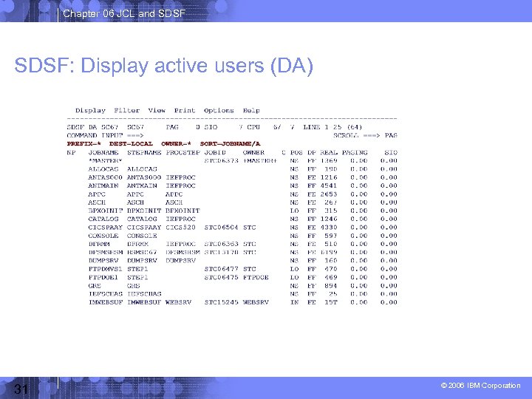Click REAL value 2653 for APPC
The width and height of the screenshot is (532, 399).
[329, 194]
